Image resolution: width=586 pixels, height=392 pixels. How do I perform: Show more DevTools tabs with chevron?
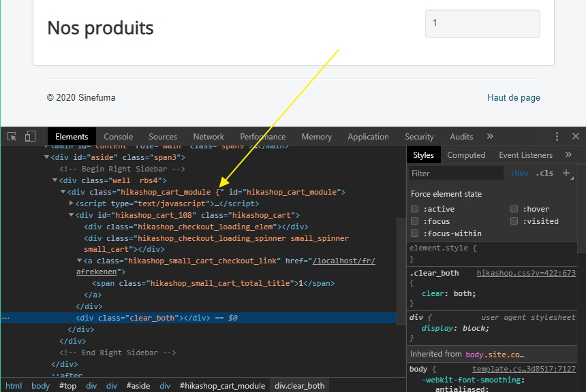click(489, 137)
